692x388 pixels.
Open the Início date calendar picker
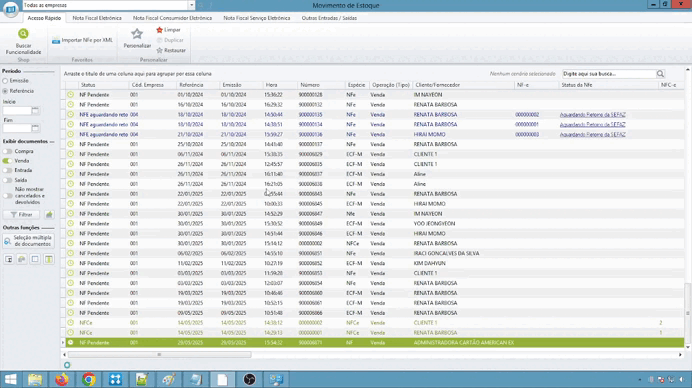(35, 110)
